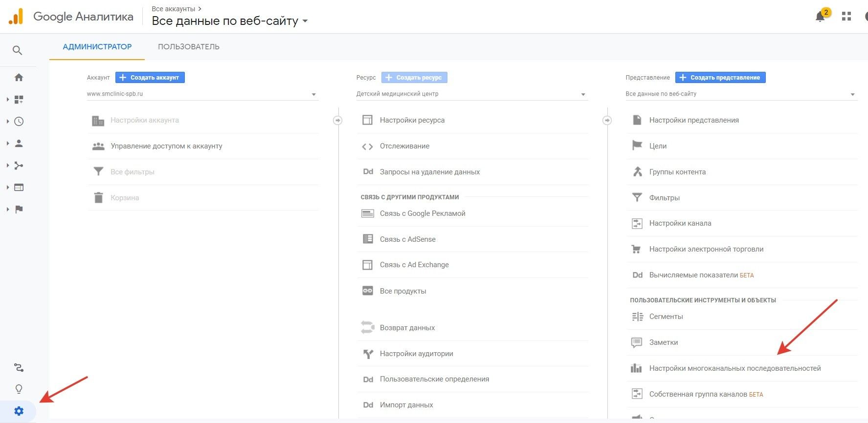Image resolution: width=868 pixels, height=423 pixels.
Task: Open Настройки представления
Action: tap(694, 120)
